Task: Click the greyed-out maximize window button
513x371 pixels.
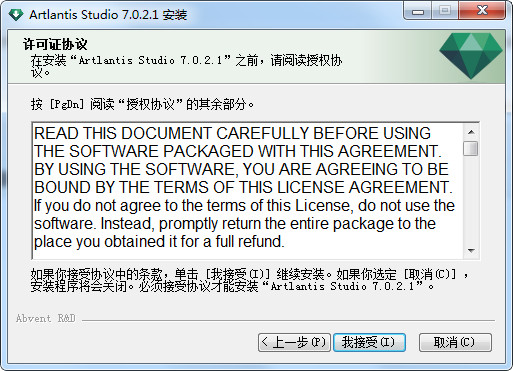Action: (445, 12)
